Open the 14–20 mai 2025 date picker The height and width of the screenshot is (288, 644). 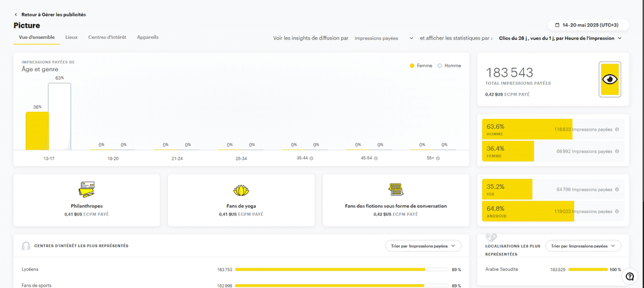(588, 25)
